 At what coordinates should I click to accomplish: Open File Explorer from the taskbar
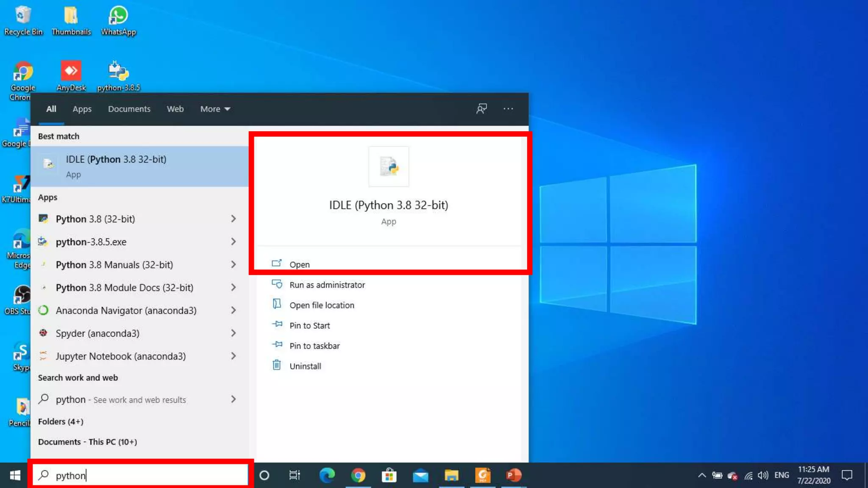coord(451,475)
